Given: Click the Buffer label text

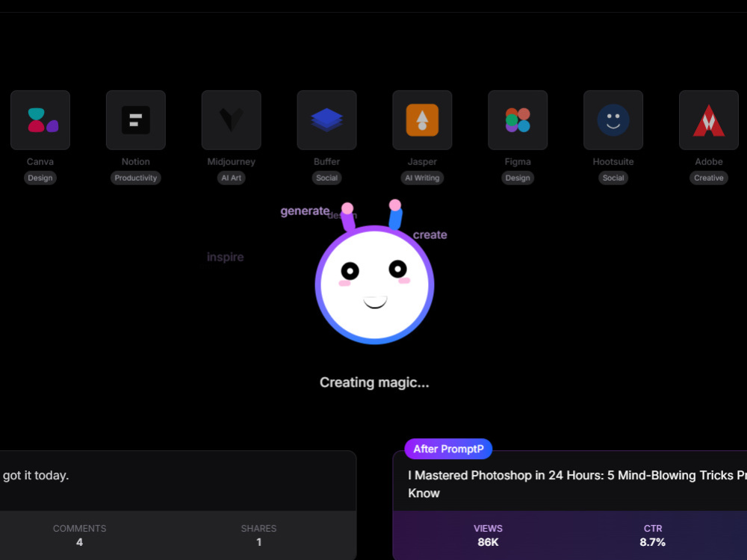Looking at the screenshot, I should pyautogui.click(x=327, y=161).
